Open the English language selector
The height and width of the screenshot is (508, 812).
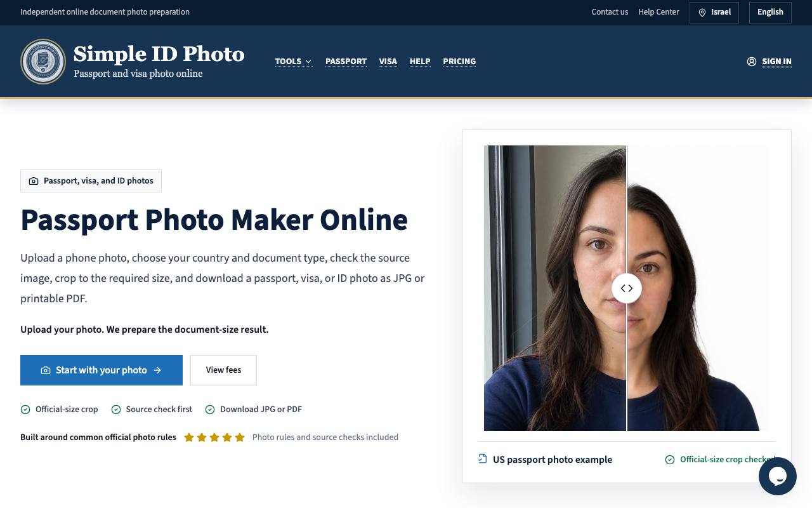[770, 13]
